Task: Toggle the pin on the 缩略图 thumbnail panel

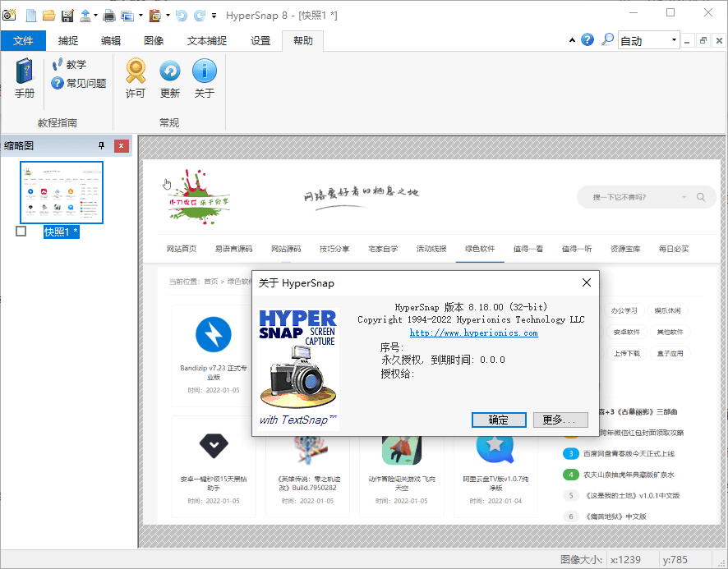Action: coord(103,146)
